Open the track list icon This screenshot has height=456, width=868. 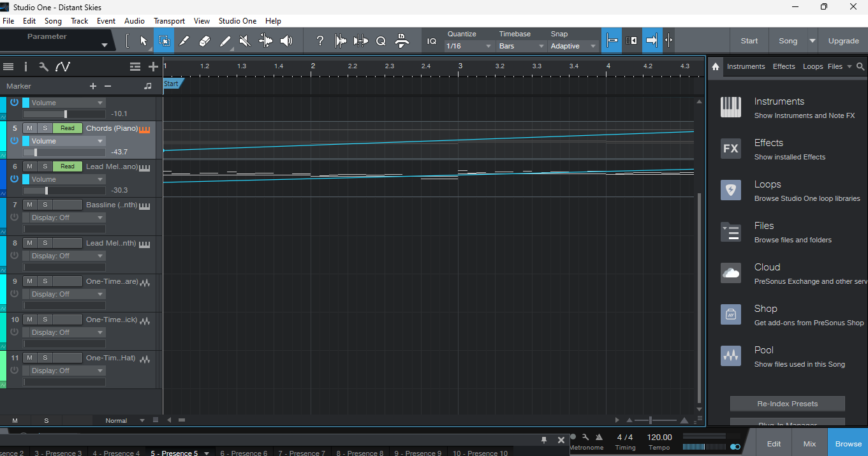coord(8,66)
